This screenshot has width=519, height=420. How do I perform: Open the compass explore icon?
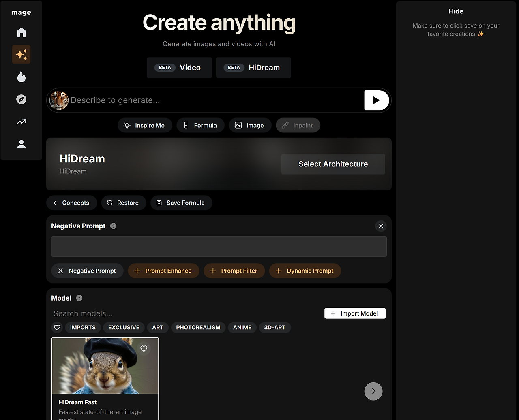(21, 99)
